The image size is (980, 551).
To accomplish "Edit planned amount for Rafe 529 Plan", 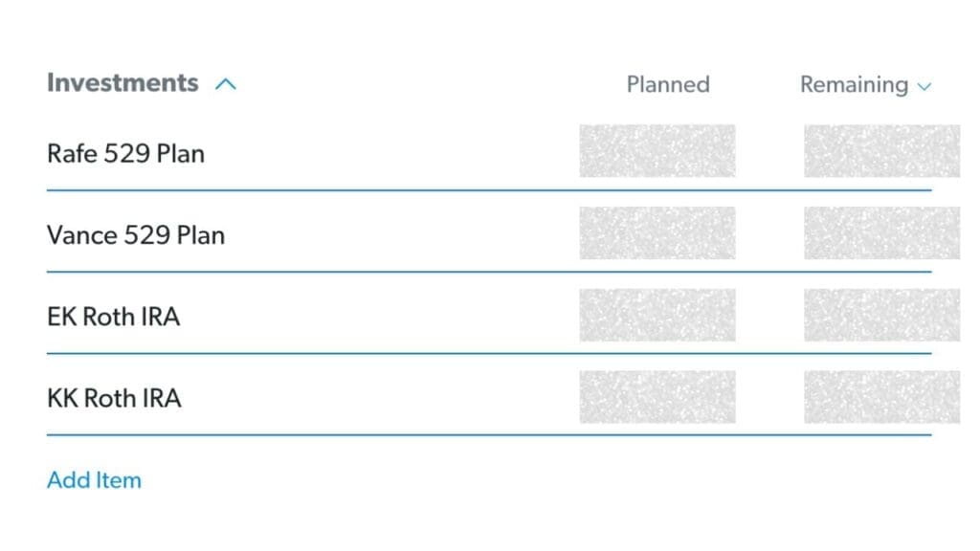I will pos(657,151).
